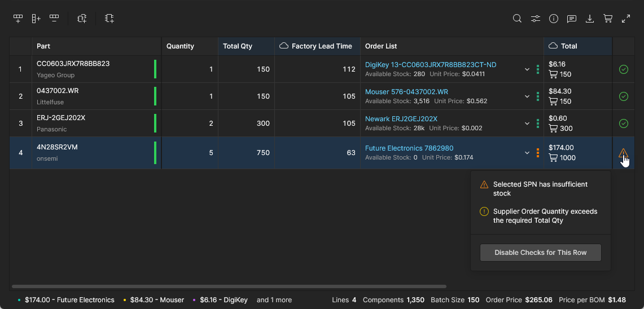
Task: Click Quantity cell with value 5
Action: (190, 153)
